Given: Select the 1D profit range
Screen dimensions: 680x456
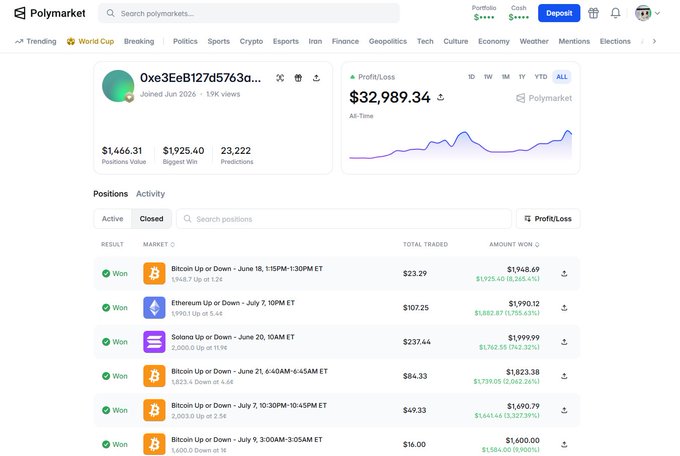Looking at the screenshot, I should 471,77.
